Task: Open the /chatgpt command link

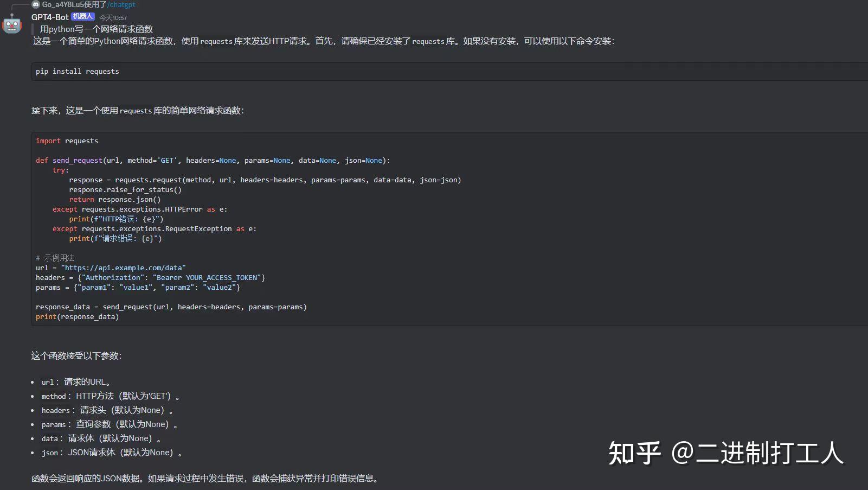Action: pos(121,4)
